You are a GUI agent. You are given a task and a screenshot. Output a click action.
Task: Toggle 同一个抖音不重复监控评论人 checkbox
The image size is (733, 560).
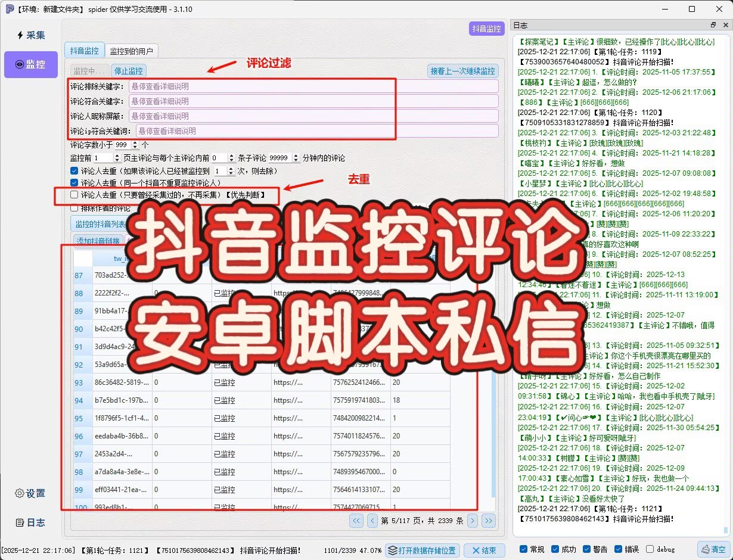(74, 183)
